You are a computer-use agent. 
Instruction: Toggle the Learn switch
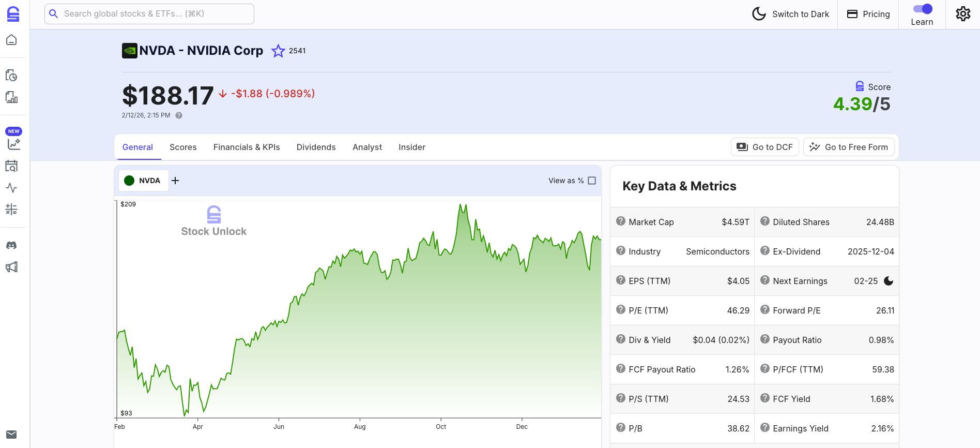coord(923,9)
